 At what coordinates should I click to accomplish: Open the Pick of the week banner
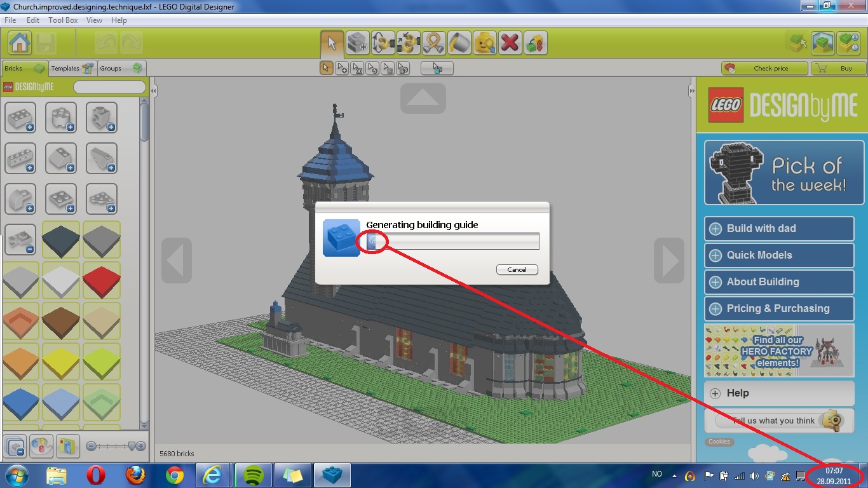coord(784,173)
